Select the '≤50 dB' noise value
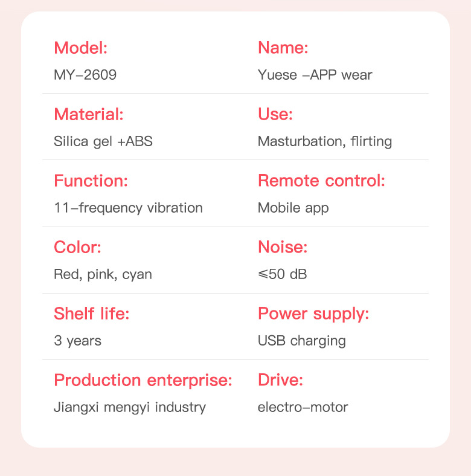 click(282, 274)
